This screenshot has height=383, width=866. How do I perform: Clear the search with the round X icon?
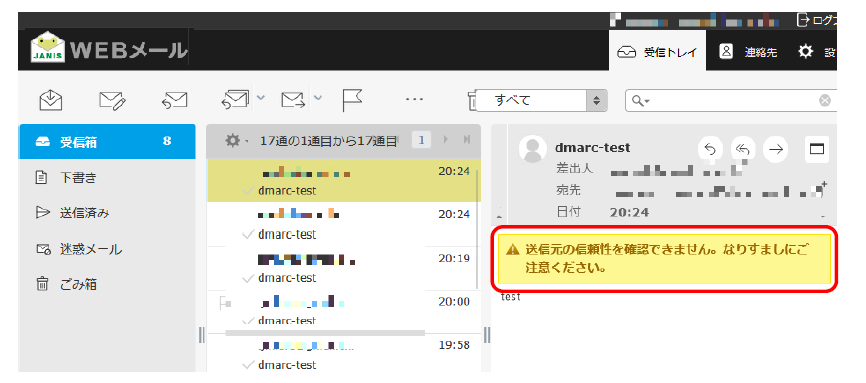pyautogui.click(x=825, y=101)
